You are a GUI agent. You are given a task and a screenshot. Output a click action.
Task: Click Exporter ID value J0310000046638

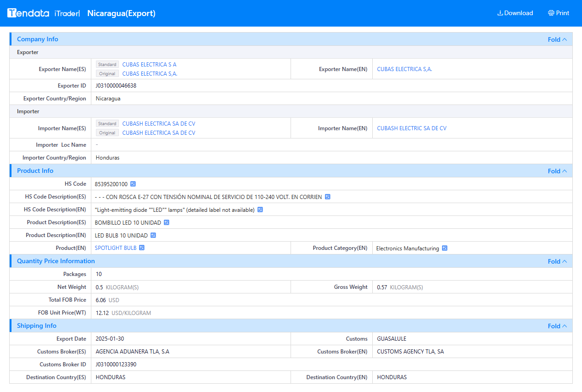(x=116, y=86)
